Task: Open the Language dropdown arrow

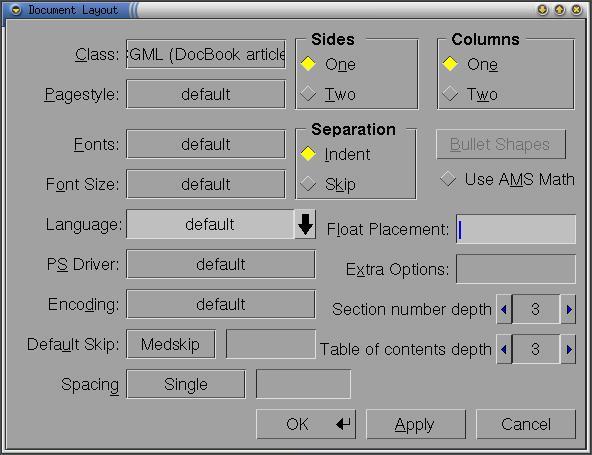Action: pyautogui.click(x=305, y=224)
